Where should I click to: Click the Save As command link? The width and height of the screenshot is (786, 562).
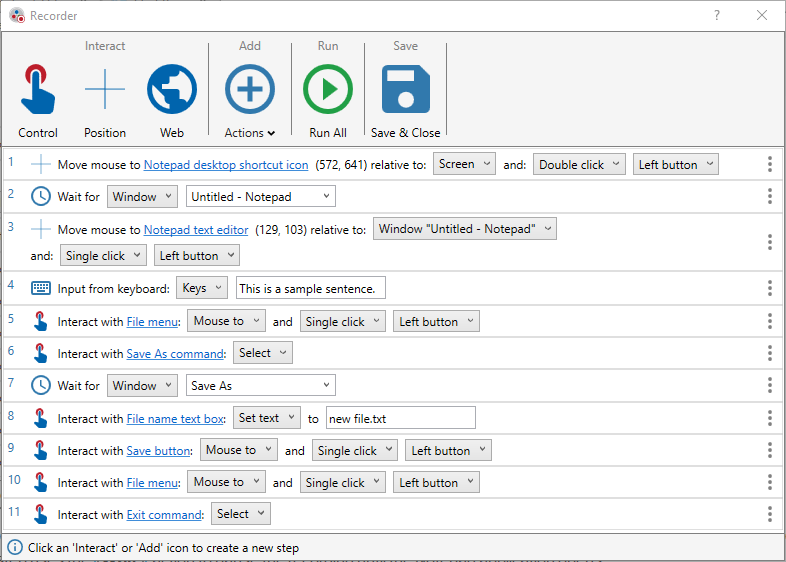coord(175,353)
